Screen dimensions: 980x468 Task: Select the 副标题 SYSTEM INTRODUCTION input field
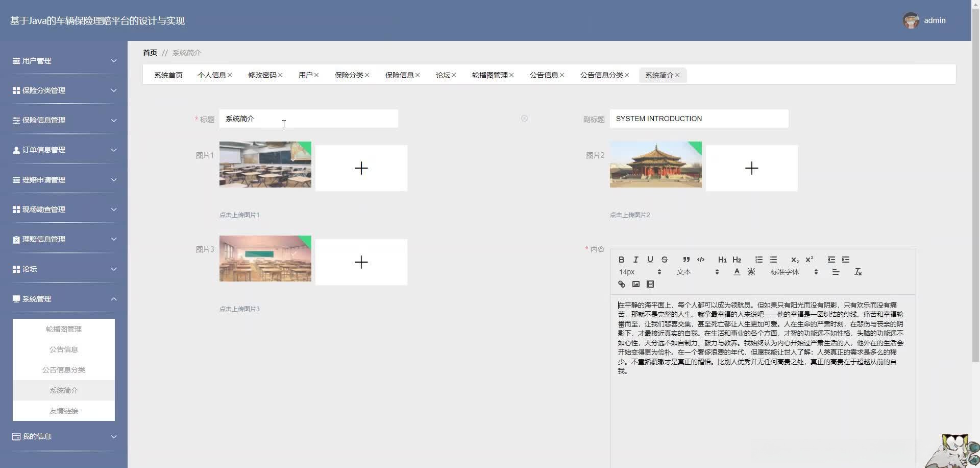699,119
